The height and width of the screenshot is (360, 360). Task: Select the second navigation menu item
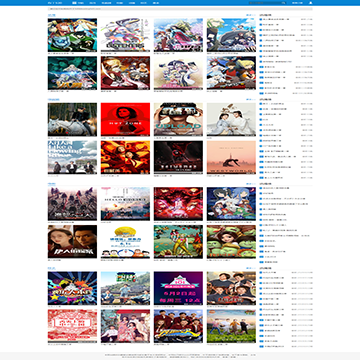coord(93,3)
